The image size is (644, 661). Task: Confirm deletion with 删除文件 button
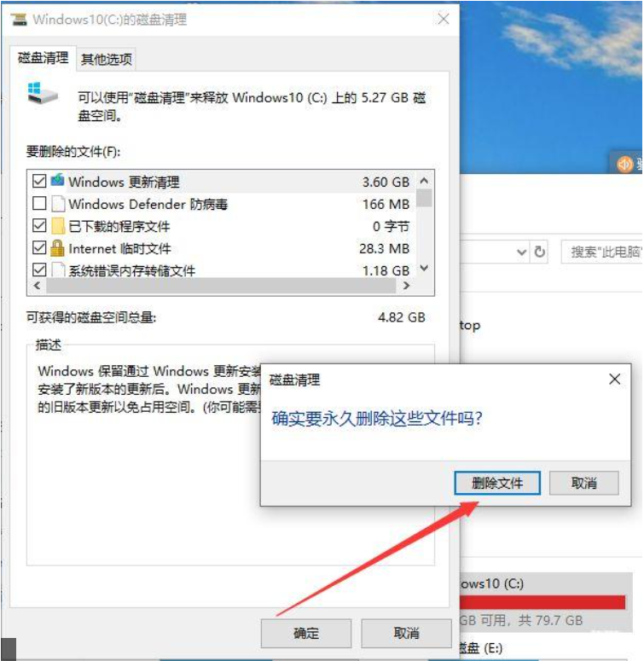[x=497, y=483]
